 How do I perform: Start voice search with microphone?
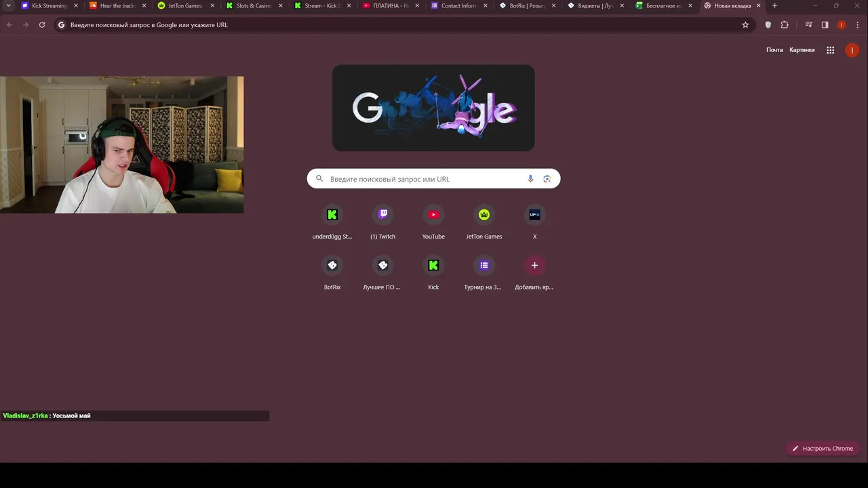click(530, 179)
